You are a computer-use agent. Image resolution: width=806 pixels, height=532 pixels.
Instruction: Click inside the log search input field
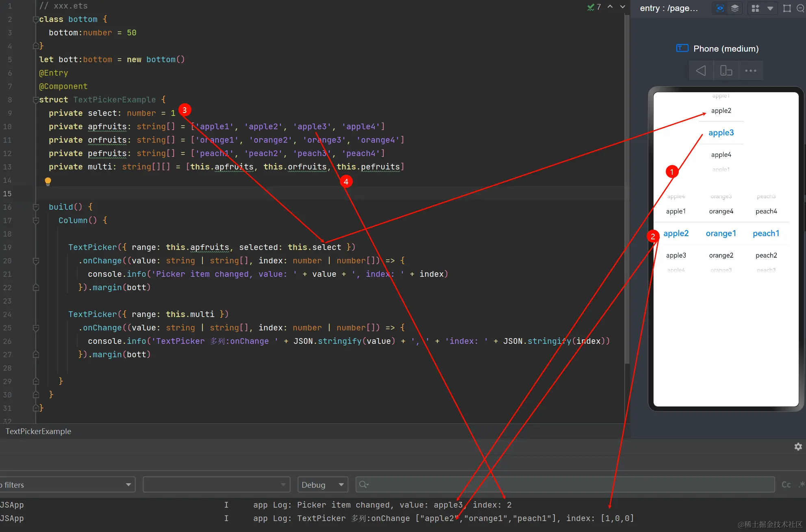(565, 484)
